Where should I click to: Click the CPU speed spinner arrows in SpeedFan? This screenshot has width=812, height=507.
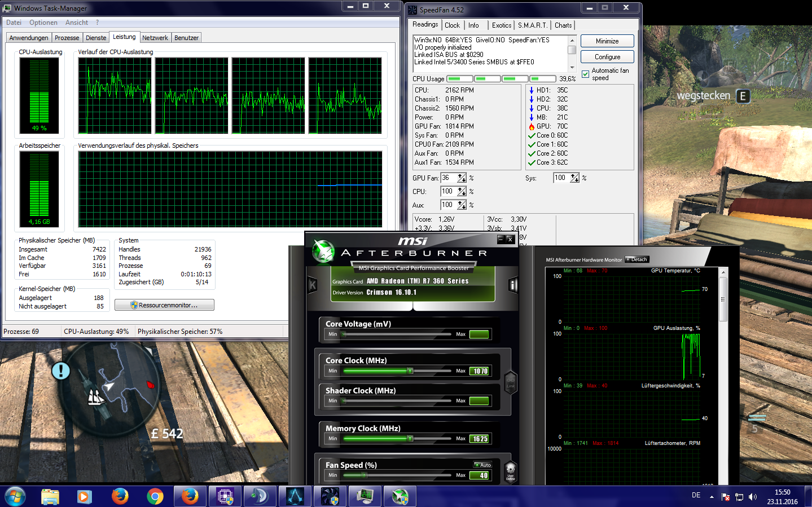(x=462, y=192)
